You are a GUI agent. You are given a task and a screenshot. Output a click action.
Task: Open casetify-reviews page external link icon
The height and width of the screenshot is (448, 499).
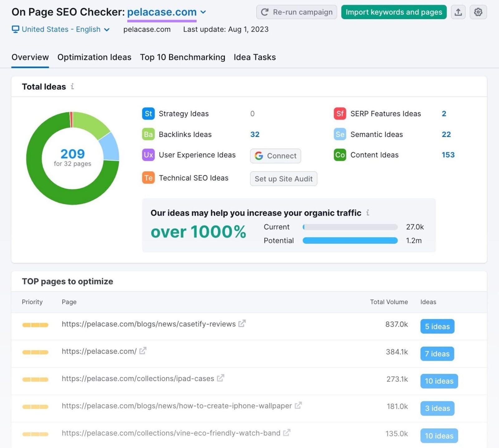pos(242,324)
